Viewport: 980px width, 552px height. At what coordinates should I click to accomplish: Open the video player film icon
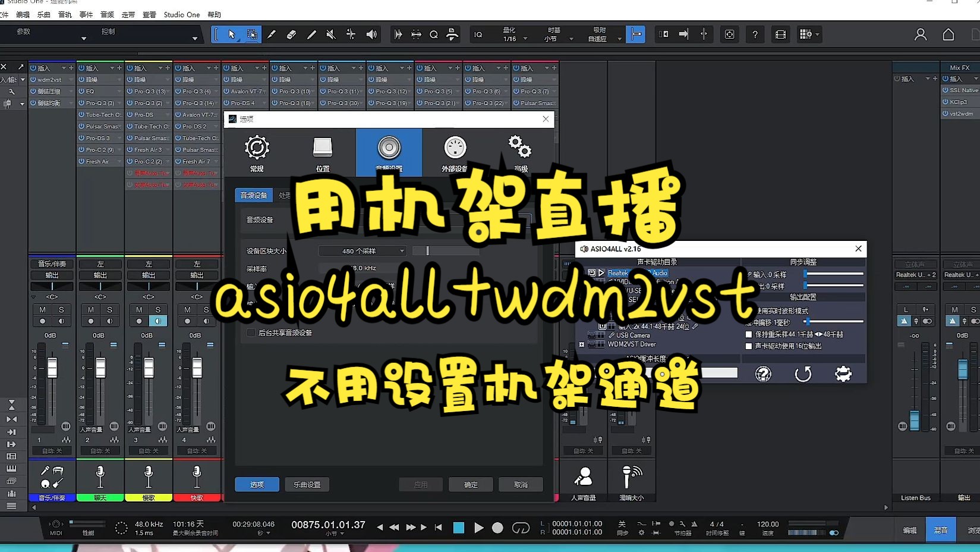780,34
